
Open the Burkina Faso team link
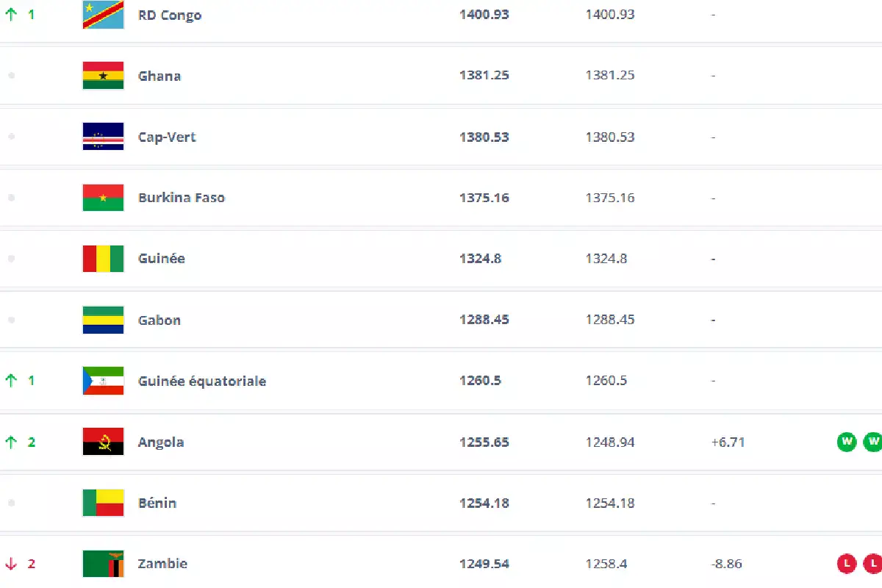click(182, 198)
